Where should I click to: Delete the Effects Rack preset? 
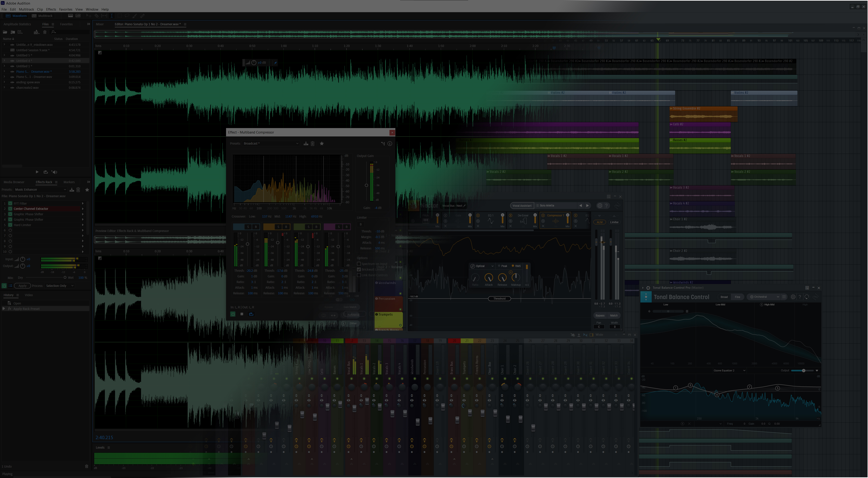[x=78, y=190]
